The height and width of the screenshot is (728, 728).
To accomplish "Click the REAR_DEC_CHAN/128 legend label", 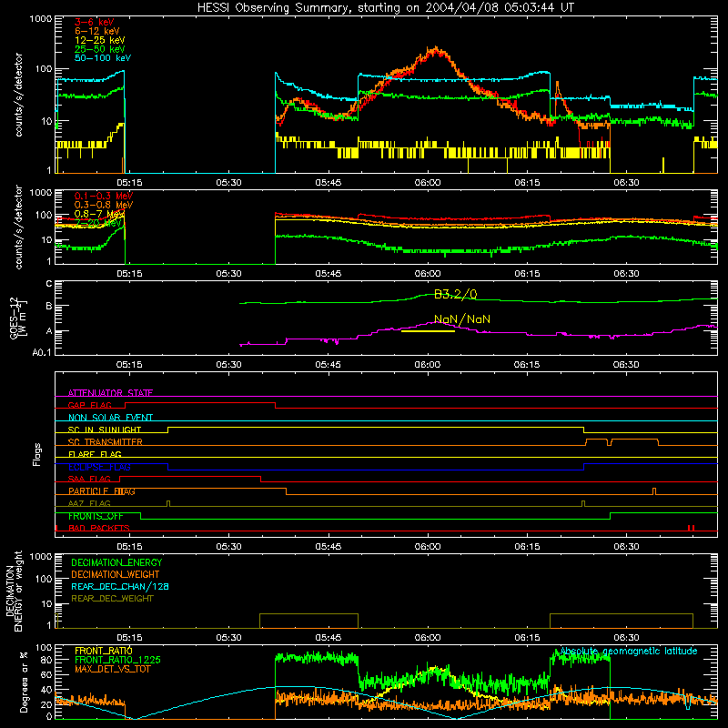I will click(x=120, y=586).
